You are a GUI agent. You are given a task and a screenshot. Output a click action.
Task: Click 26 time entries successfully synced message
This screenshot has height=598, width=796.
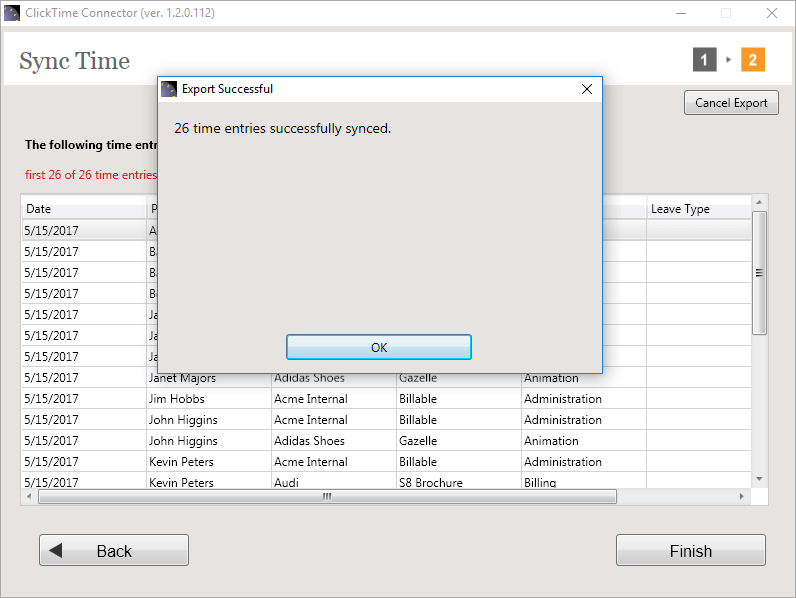pyautogui.click(x=282, y=128)
